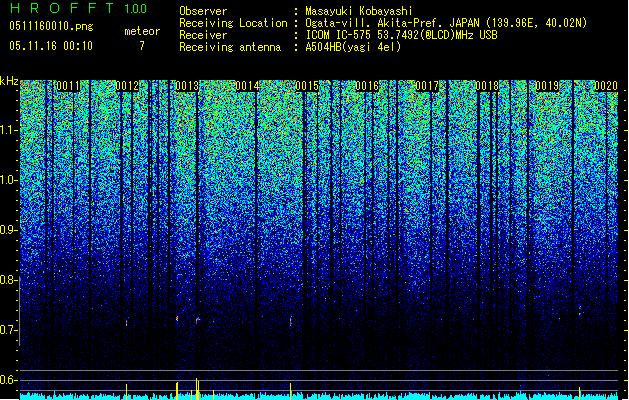Click the 0011 time marker label
Image resolution: width=629 pixels, height=400 pixels.
click(x=68, y=86)
